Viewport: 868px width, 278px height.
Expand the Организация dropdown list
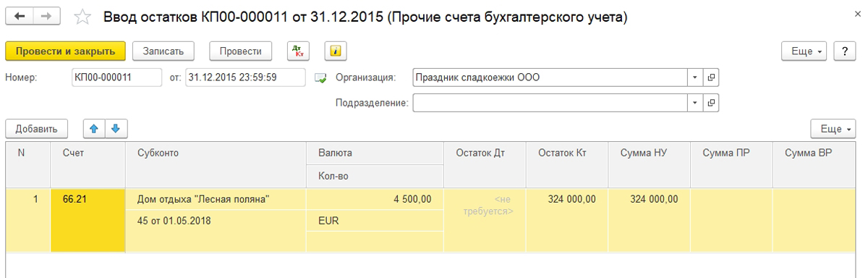pyautogui.click(x=694, y=77)
